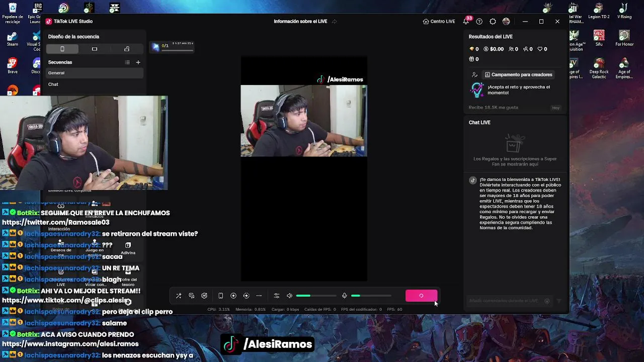The width and height of the screenshot is (644, 362).
Task: Click the $0.00 earnings indicator
Action: click(x=493, y=49)
